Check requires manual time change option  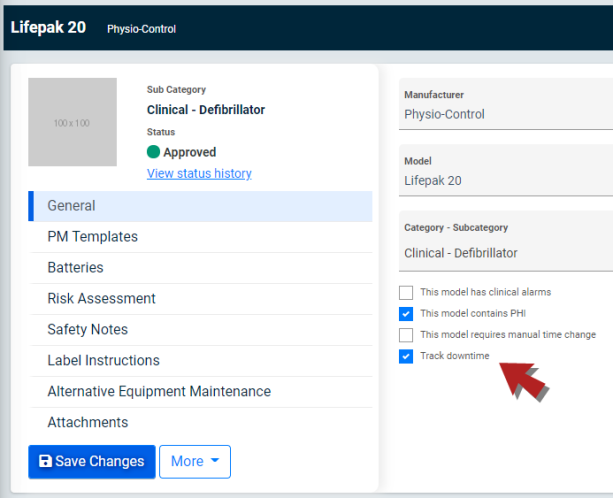(x=406, y=335)
